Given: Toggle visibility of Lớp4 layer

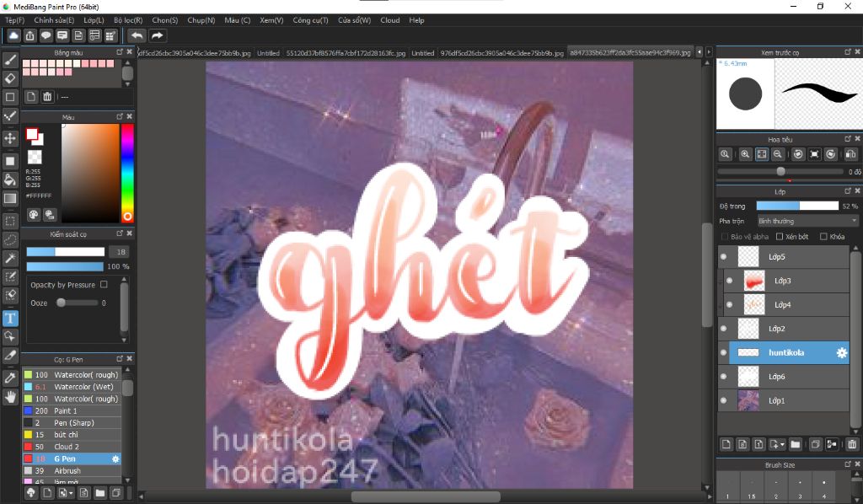Looking at the screenshot, I should [730, 305].
